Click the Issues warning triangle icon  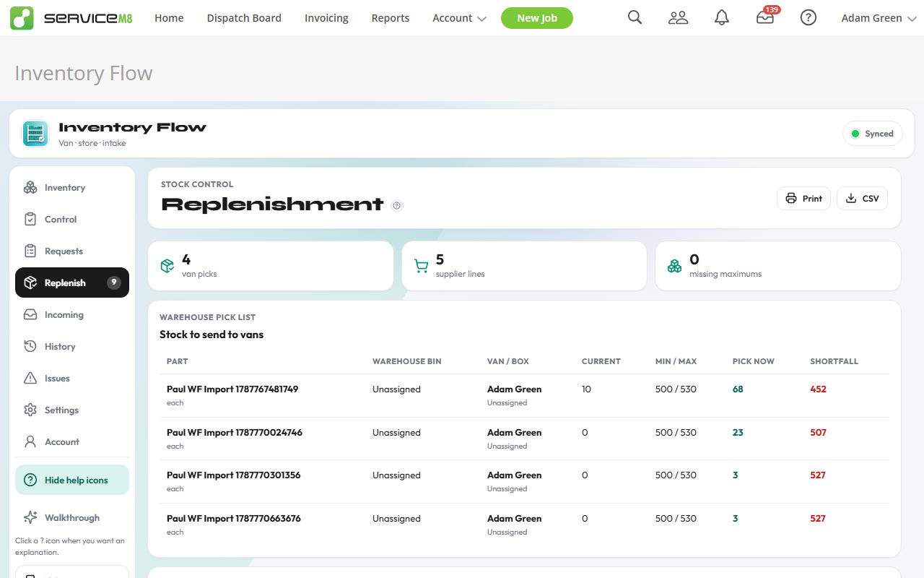tap(30, 379)
